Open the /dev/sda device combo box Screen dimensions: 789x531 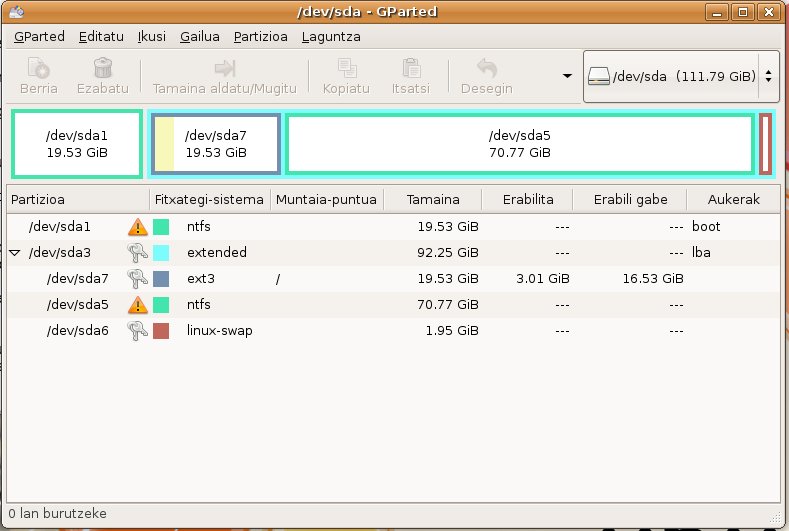pos(681,77)
